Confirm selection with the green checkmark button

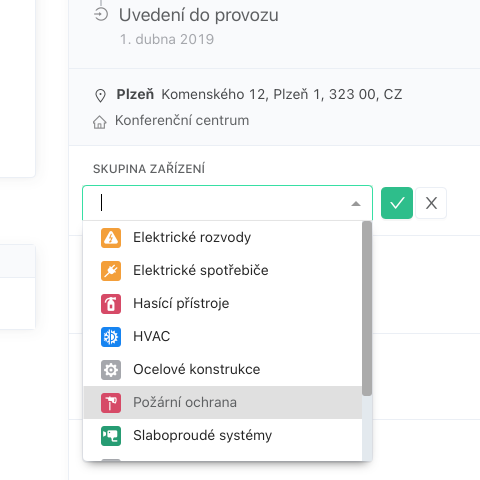click(x=397, y=203)
